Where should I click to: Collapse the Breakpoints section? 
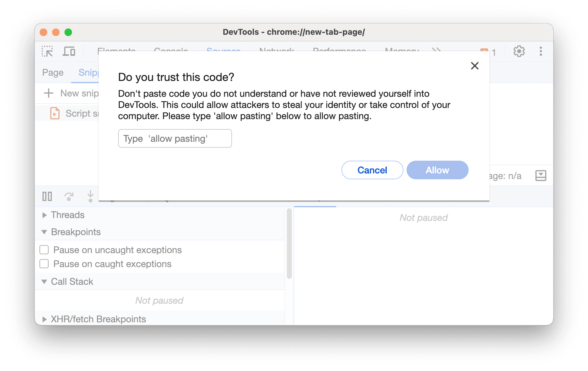pyautogui.click(x=44, y=232)
